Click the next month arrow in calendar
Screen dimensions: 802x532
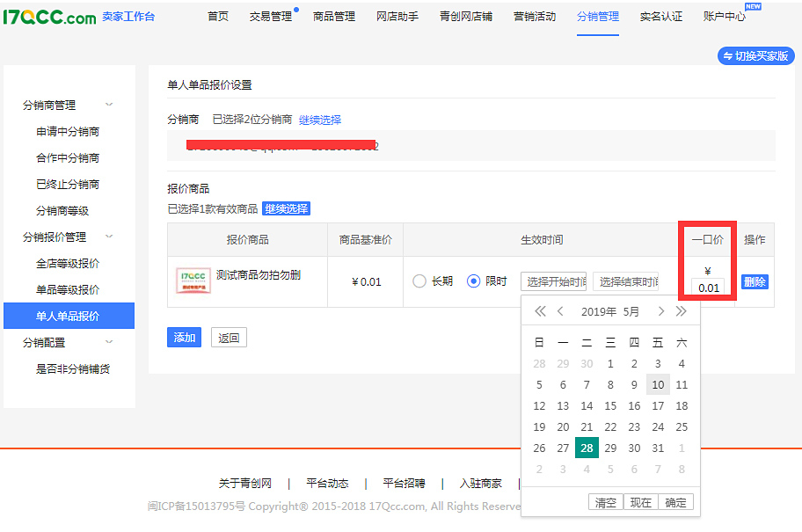point(660,310)
